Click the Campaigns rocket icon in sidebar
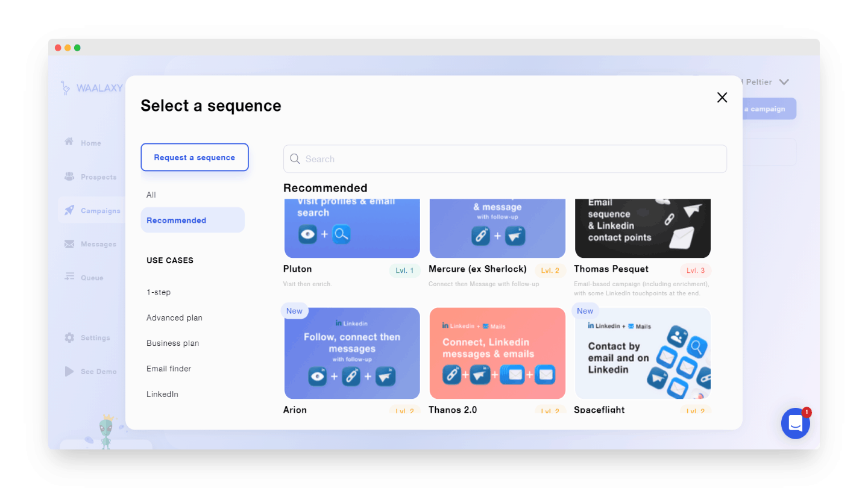 (x=69, y=210)
